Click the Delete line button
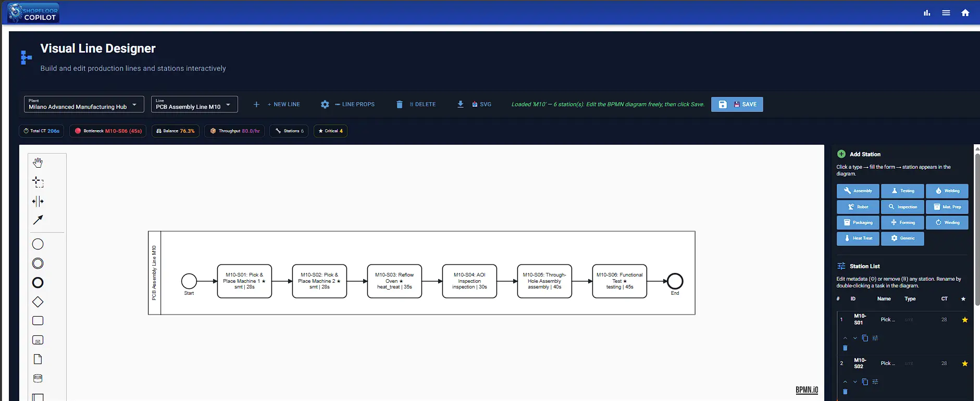 [x=416, y=105]
